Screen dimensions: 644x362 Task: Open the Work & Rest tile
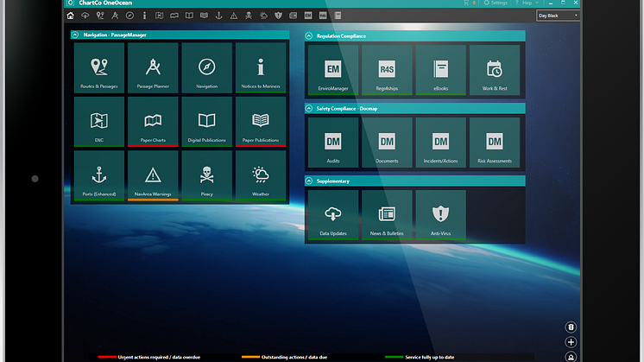pyautogui.click(x=495, y=70)
